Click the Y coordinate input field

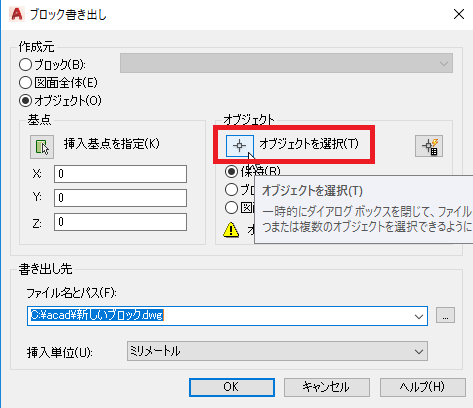click(x=120, y=198)
